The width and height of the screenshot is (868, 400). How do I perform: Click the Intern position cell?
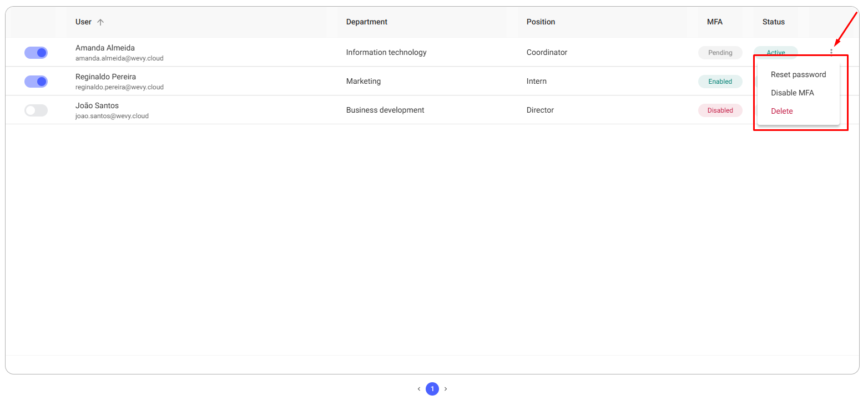[537, 81]
